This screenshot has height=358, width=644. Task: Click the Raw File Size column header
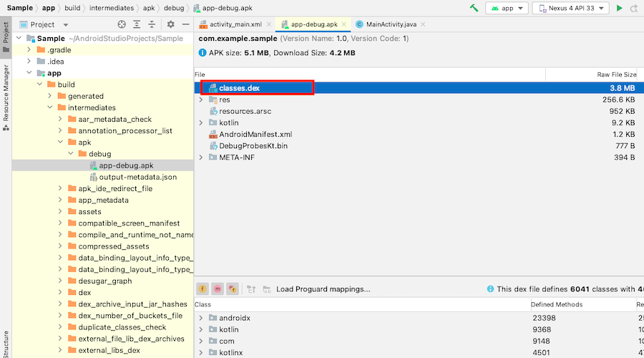pos(592,74)
